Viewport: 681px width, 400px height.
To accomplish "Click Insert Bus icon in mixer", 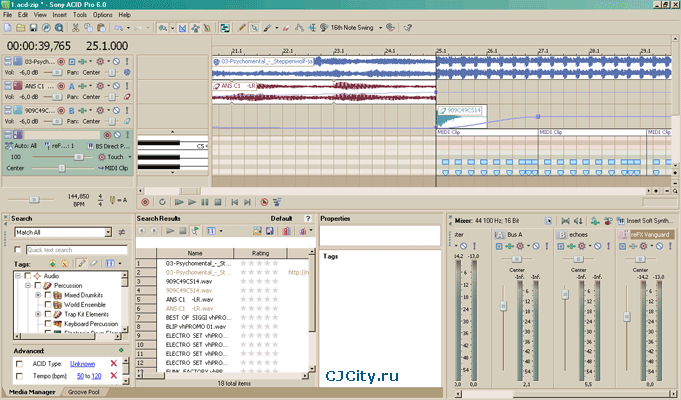I will (595, 221).
